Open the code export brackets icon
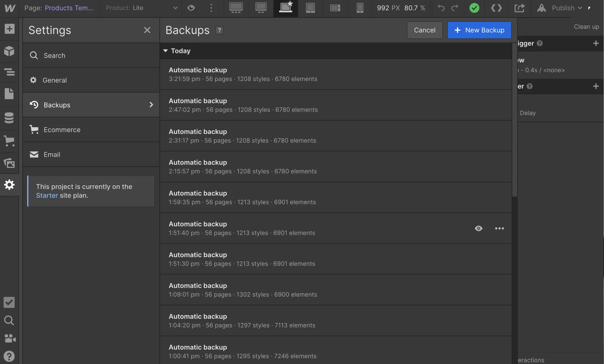The width and height of the screenshot is (604, 364). click(496, 8)
